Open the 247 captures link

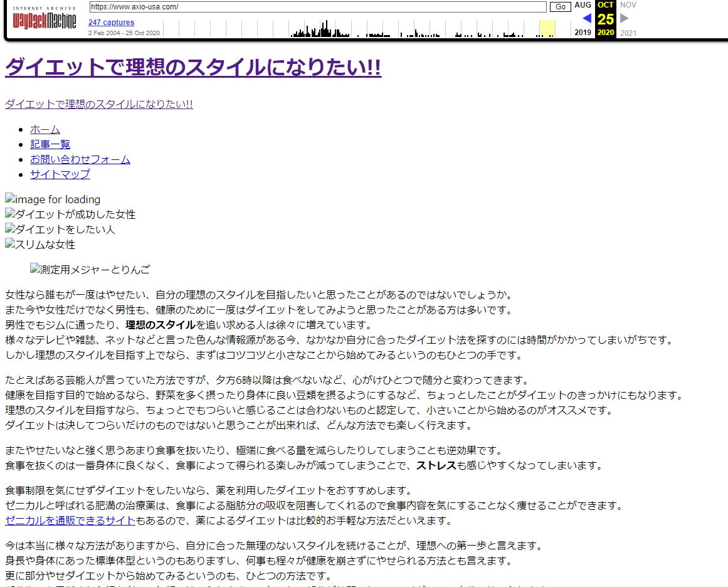tap(111, 23)
